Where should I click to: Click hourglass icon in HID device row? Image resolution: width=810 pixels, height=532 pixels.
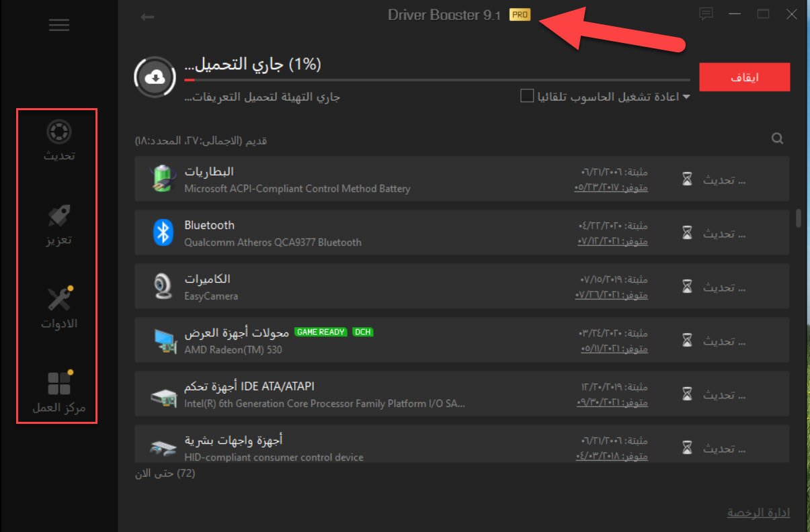[x=687, y=448]
